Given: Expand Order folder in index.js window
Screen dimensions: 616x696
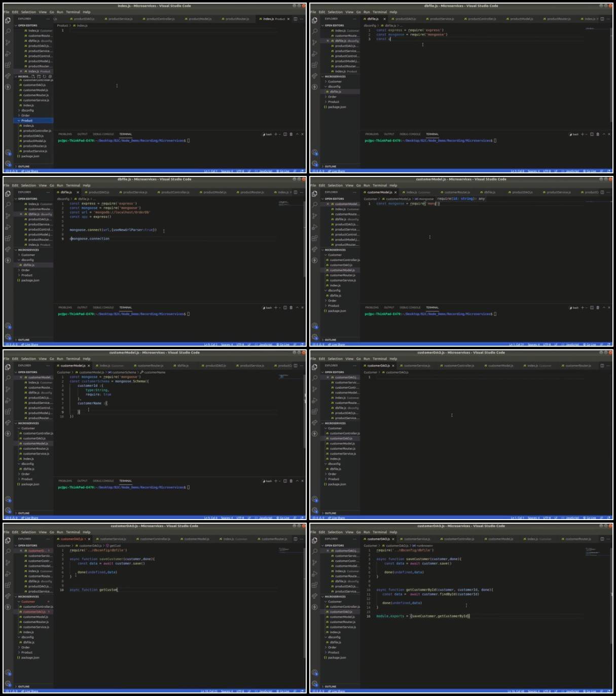Looking at the screenshot, I should pyautogui.click(x=33, y=116).
